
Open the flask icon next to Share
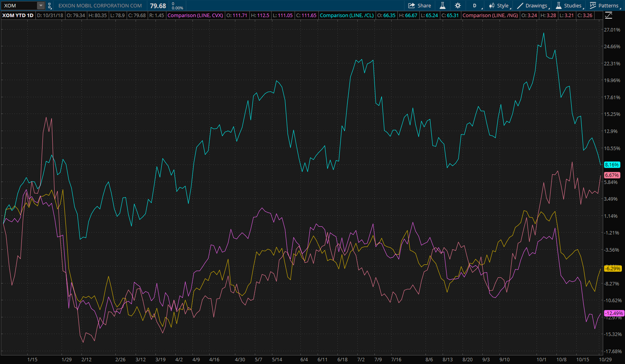tap(442, 6)
